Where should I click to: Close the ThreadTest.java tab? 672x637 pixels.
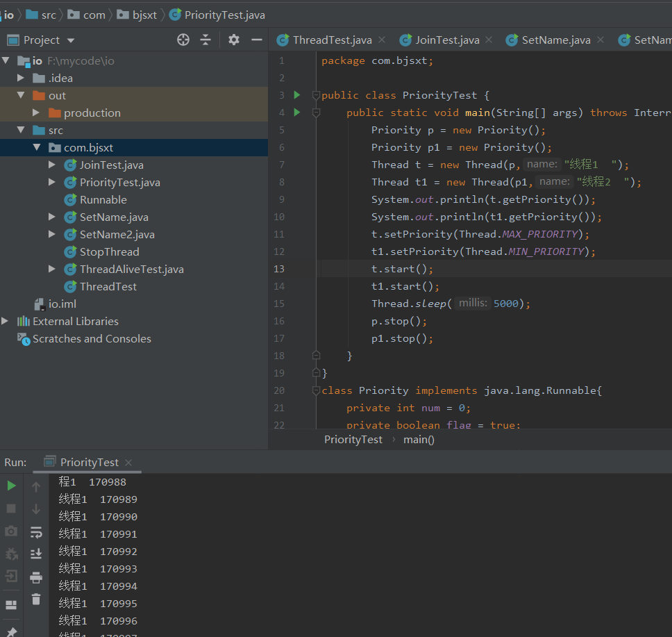(382, 40)
